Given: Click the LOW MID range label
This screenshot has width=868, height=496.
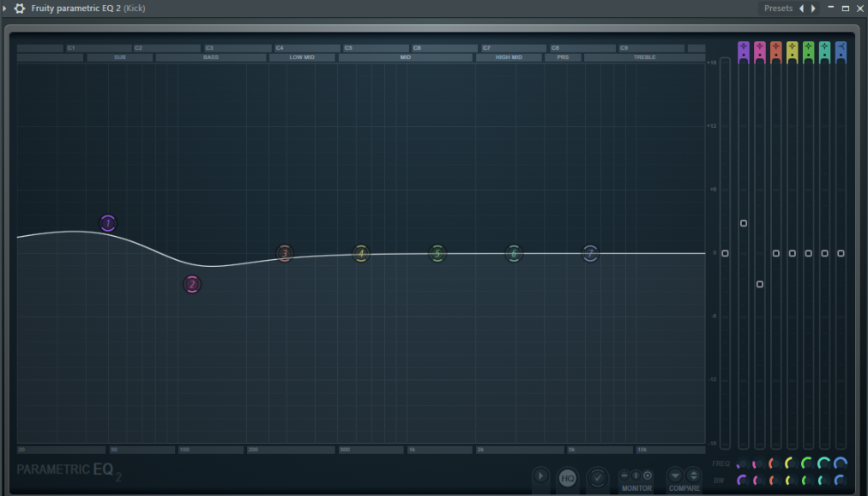Looking at the screenshot, I should 302,57.
